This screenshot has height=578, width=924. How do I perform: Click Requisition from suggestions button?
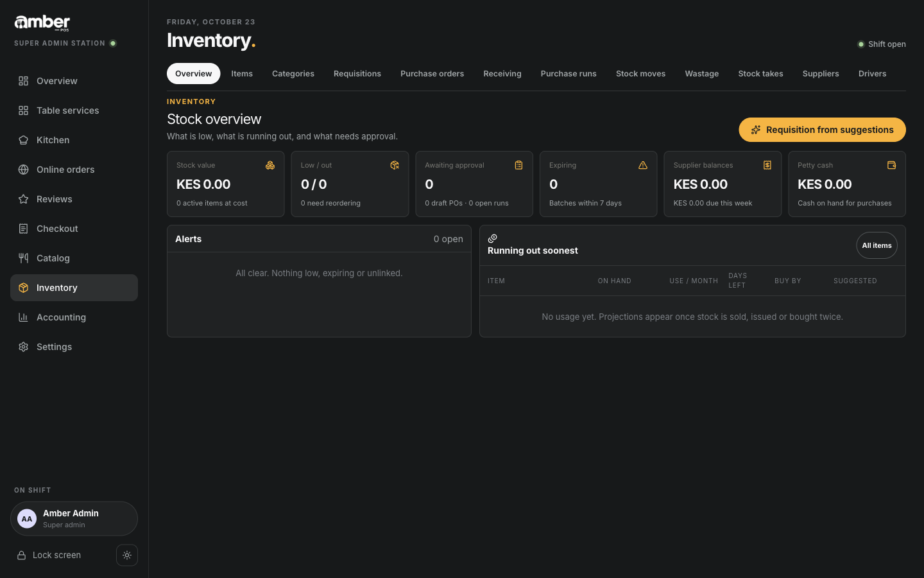tap(823, 130)
